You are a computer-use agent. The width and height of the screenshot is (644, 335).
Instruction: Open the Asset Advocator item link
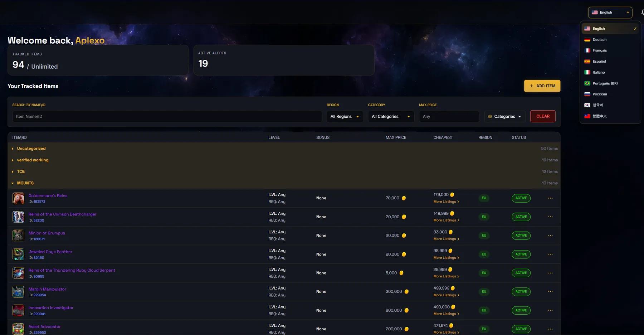tap(44, 326)
